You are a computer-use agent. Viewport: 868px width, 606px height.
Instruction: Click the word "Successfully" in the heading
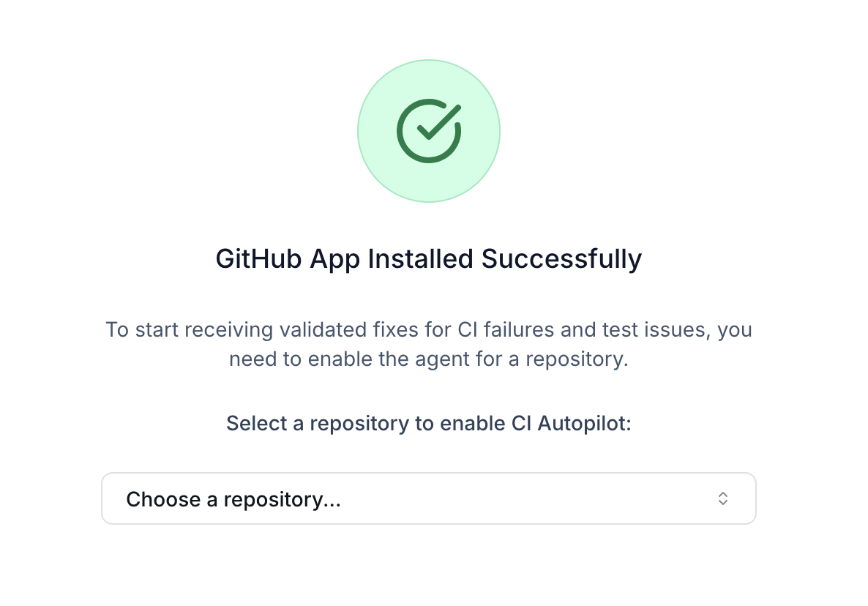(561, 259)
